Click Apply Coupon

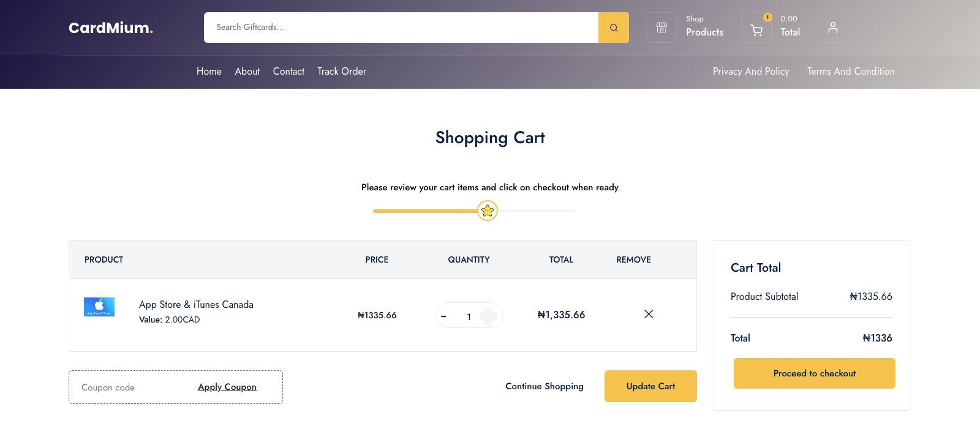(x=227, y=387)
